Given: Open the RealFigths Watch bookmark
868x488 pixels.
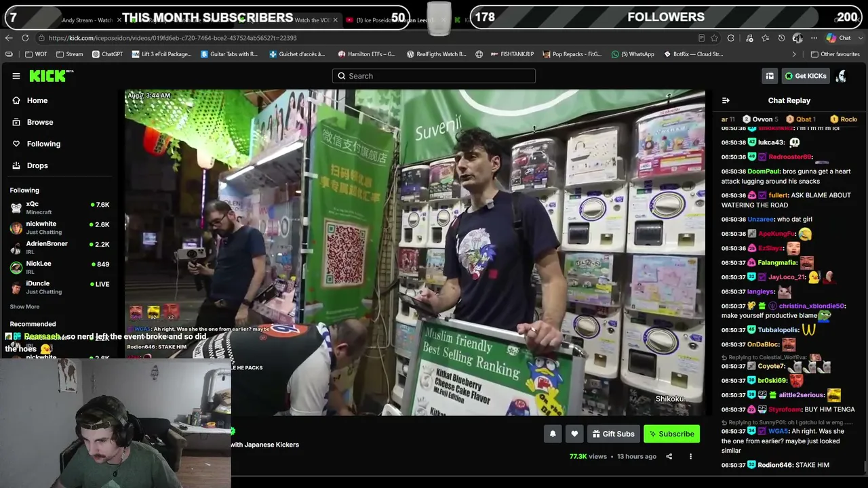Looking at the screenshot, I should click(436, 54).
